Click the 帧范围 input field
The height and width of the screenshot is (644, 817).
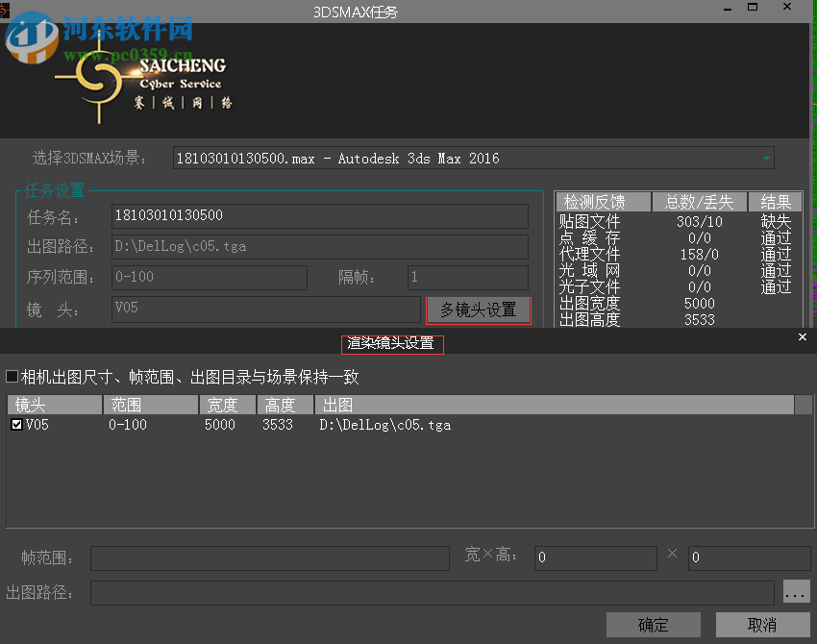click(270, 558)
